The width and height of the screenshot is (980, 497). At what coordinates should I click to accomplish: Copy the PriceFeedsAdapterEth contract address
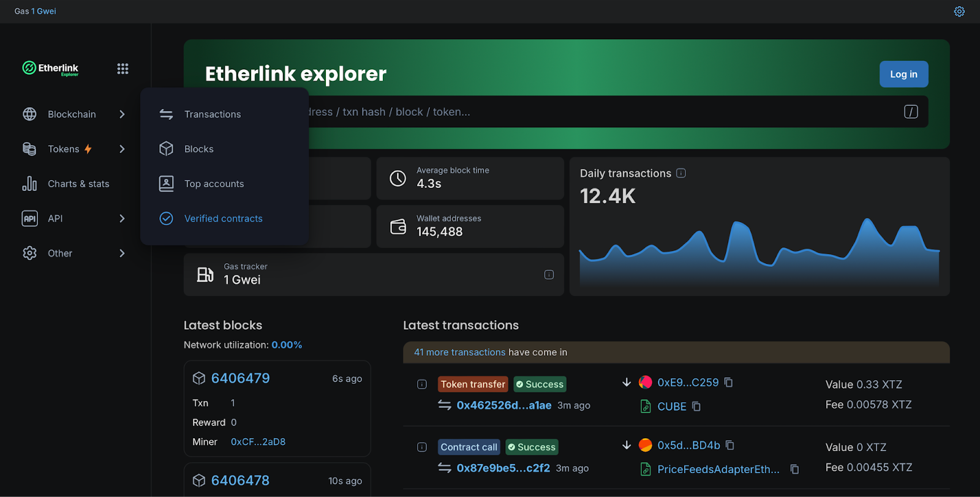coord(794,469)
